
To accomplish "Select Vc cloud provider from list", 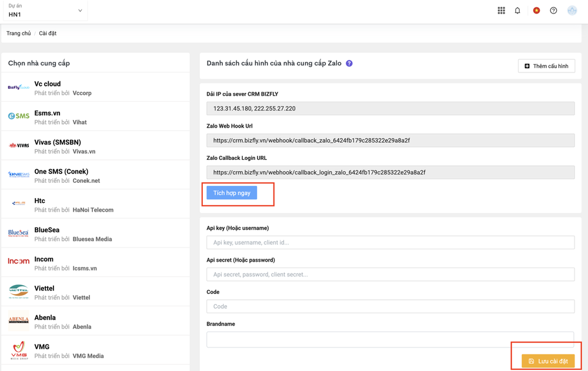I will 48,84.
